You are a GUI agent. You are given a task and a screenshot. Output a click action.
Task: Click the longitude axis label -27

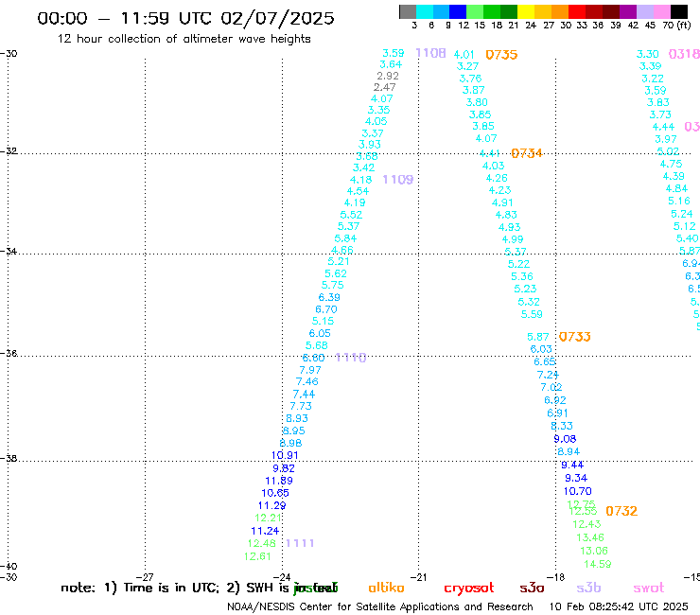click(x=145, y=577)
